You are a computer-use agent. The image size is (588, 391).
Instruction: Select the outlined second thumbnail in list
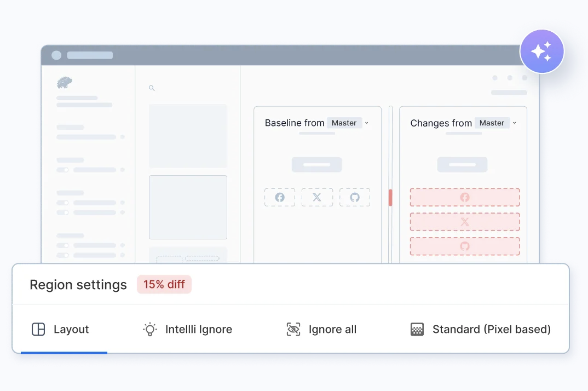tap(188, 207)
